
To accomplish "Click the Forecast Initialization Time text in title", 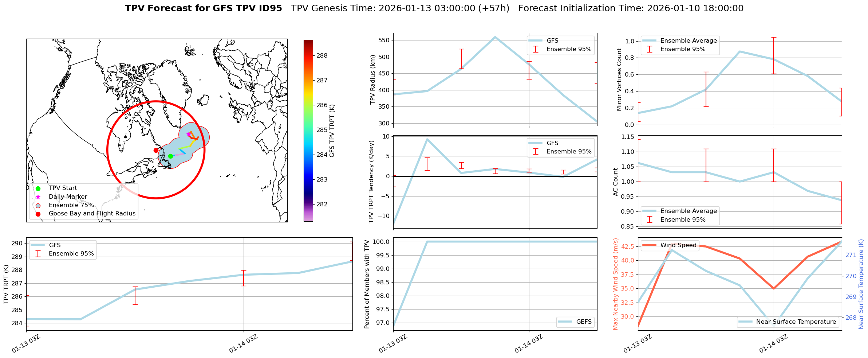I will (x=631, y=8).
